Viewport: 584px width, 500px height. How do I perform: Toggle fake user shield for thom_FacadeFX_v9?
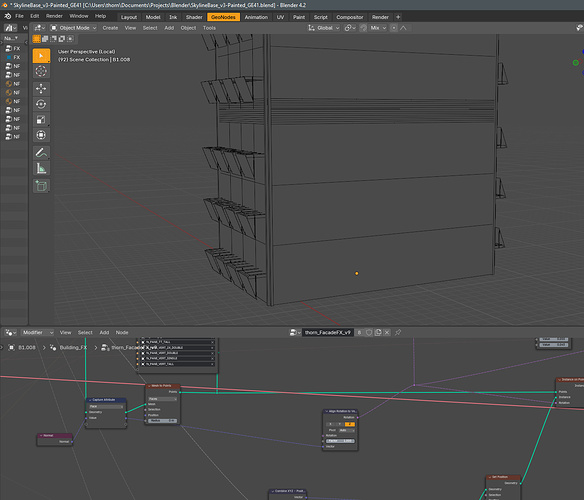tap(369, 332)
